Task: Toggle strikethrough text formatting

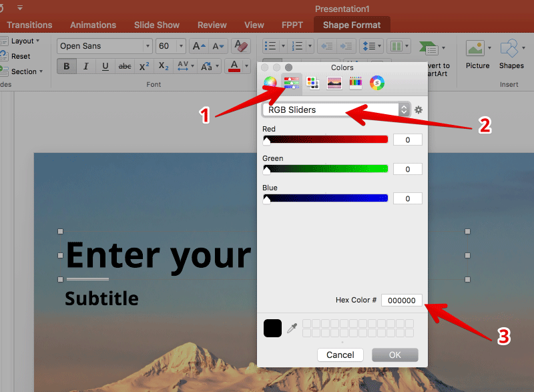Action: coord(125,66)
